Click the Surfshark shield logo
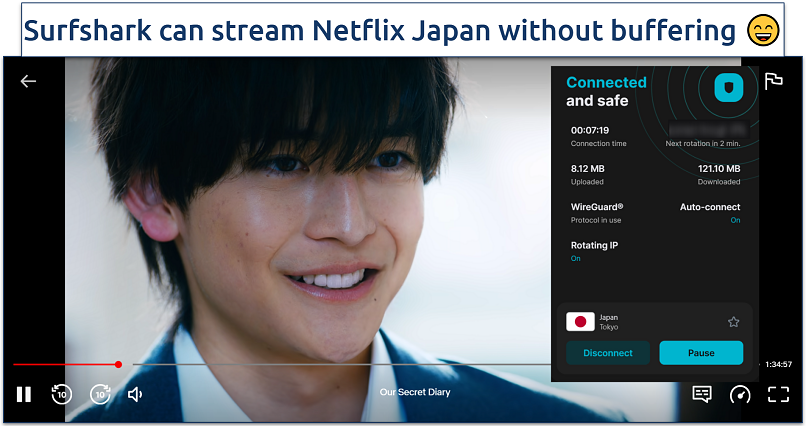806x426 pixels. [728, 87]
